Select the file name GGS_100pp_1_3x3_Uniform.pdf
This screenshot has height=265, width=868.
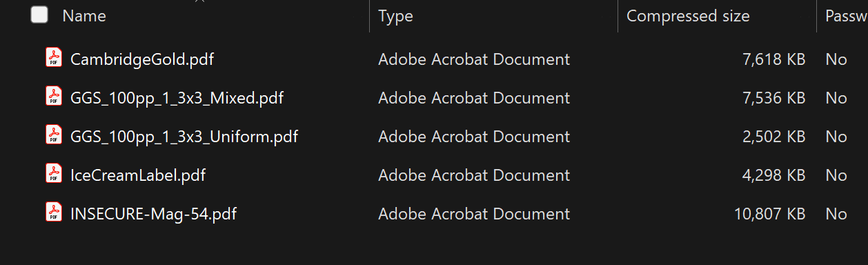click(184, 137)
